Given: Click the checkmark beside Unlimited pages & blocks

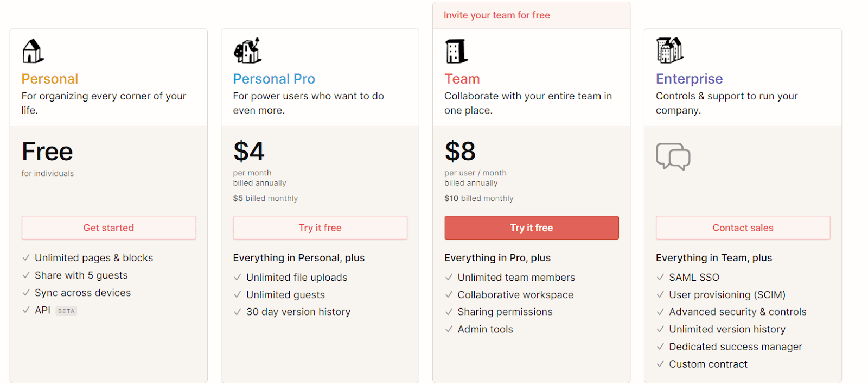Looking at the screenshot, I should tap(26, 258).
